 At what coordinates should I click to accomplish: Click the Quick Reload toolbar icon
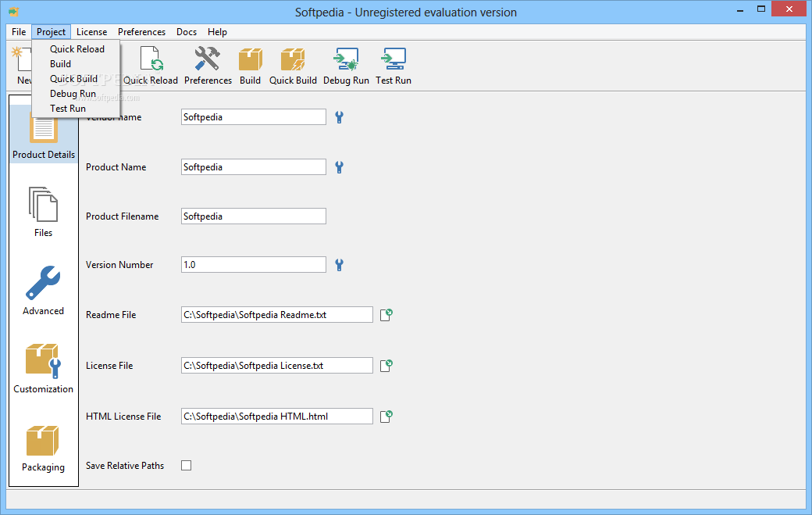151,66
